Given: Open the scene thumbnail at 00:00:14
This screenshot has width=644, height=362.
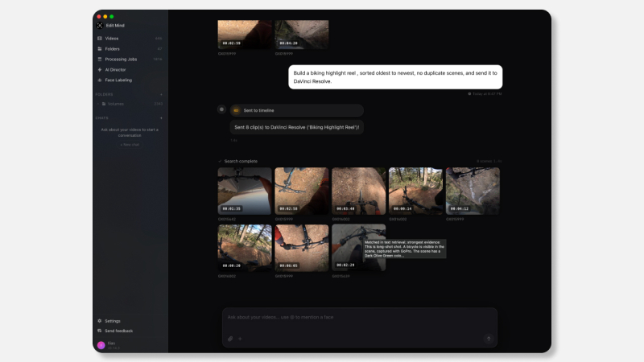Looking at the screenshot, I should point(415,191).
